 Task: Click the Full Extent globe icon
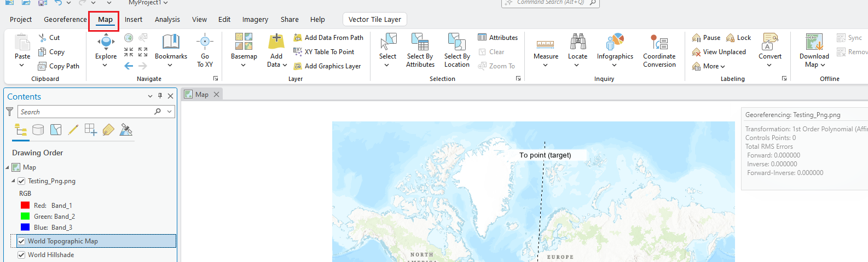(129, 38)
